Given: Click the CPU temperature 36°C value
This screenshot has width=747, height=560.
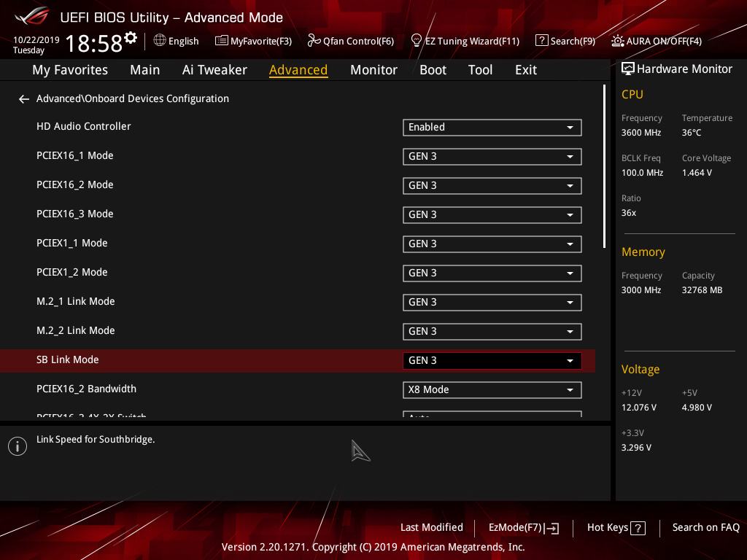Looking at the screenshot, I should pyautogui.click(x=692, y=133).
